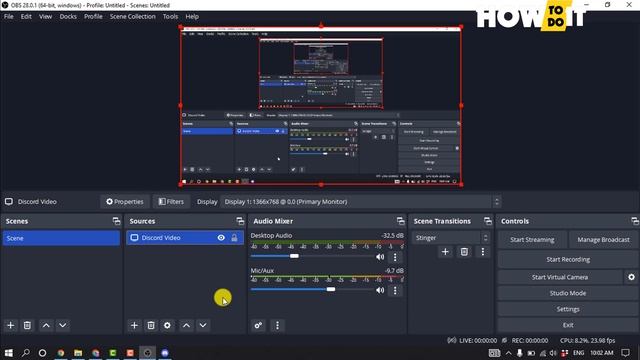Open the Stinger transition dropdown

pos(450,238)
